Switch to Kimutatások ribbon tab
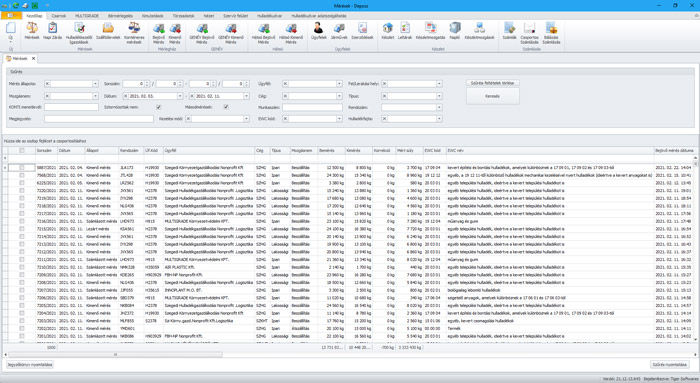 pyautogui.click(x=153, y=16)
